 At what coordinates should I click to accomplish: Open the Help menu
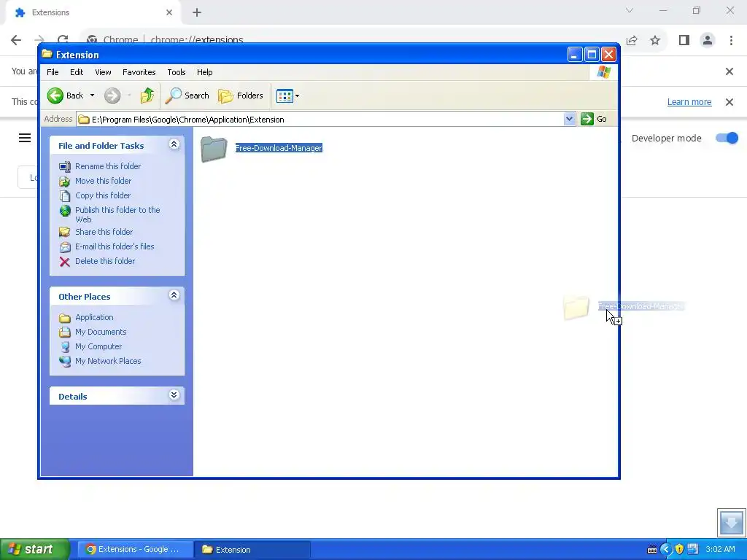click(x=205, y=72)
